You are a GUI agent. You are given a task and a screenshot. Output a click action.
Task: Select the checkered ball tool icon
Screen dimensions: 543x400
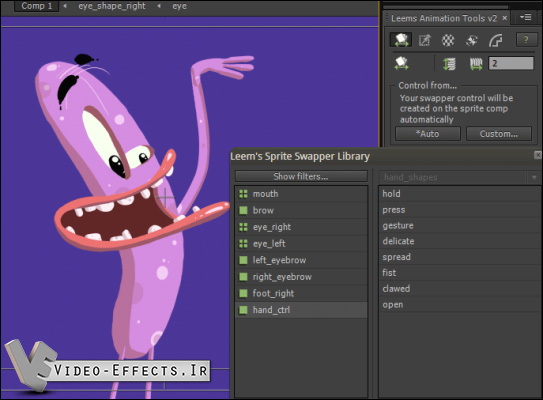[448, 40]
